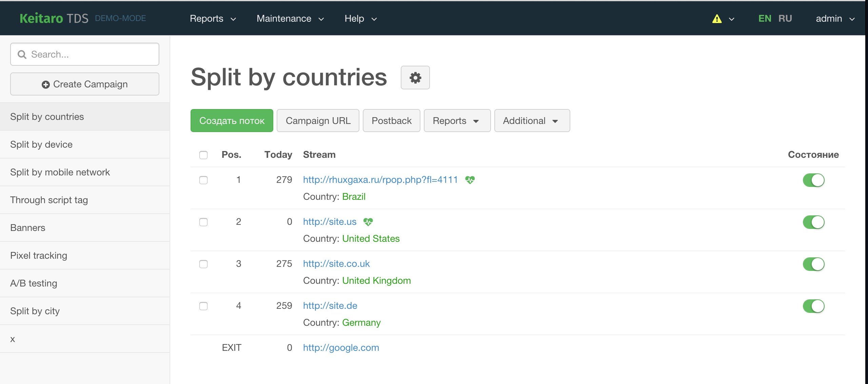Click the Brazil country filter text

(x=354, y=197)
